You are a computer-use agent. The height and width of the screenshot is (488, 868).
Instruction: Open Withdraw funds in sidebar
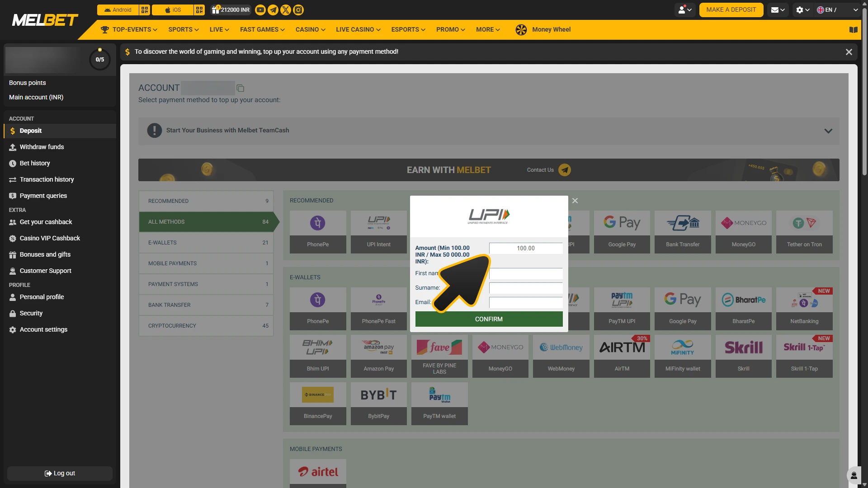[60, 147]
